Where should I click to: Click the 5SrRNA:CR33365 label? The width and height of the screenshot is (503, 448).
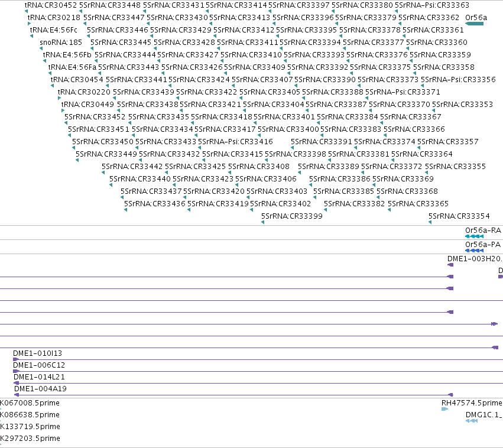point(418,204)
